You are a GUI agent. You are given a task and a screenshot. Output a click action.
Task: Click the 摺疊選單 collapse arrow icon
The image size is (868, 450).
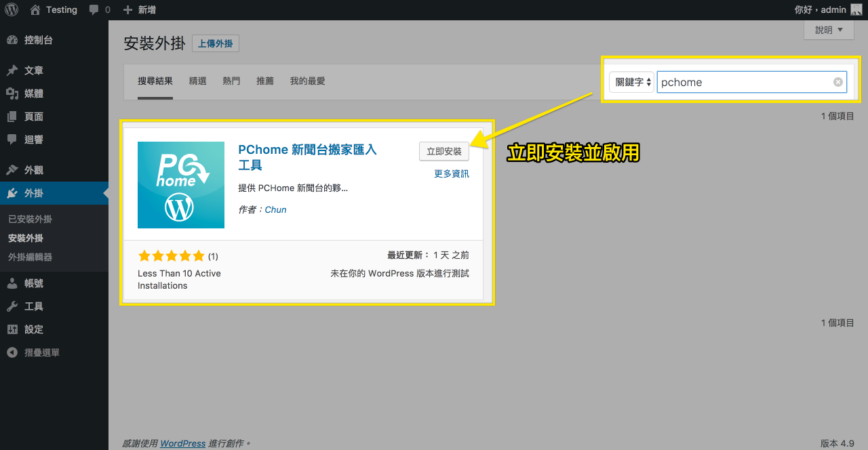[x=12, y=352]
